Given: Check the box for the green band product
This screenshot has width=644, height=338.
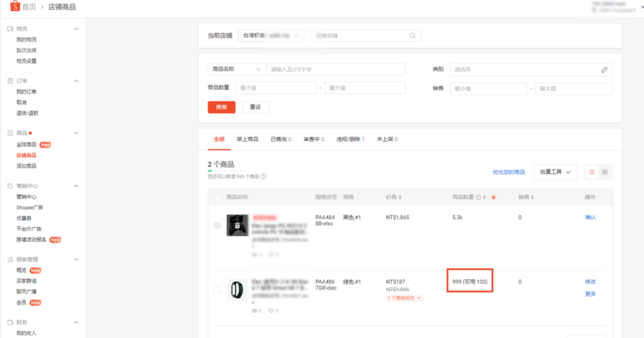Looking at the screenshot, I should 217,289.
